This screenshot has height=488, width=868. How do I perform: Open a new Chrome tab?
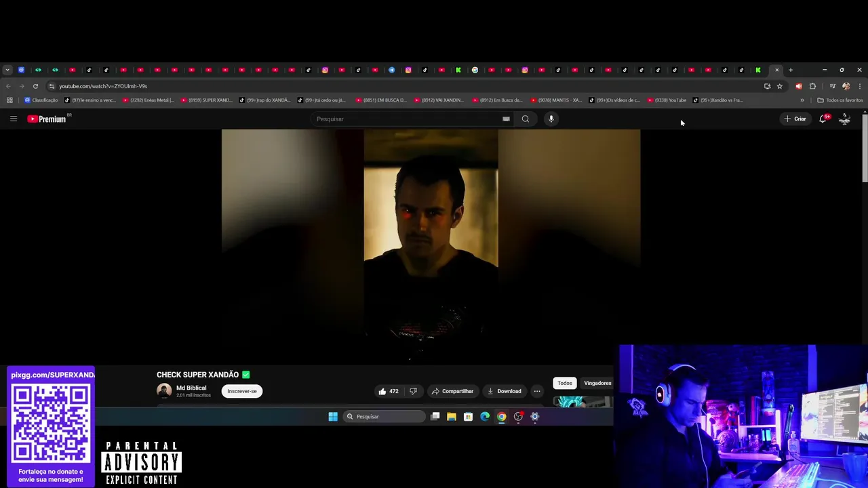791,70
